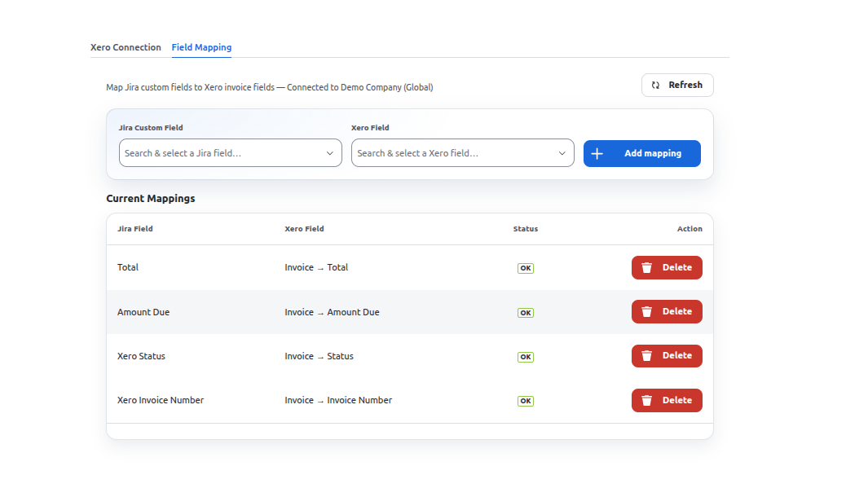Click OK status badge for Total
The height and width of the screenshot is (497, 868).
point(526,268)
